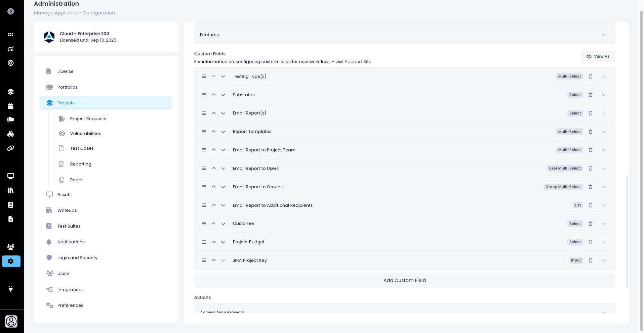Expand the Features section
This screenshot has width=644, height=333.
coord(603,35)
